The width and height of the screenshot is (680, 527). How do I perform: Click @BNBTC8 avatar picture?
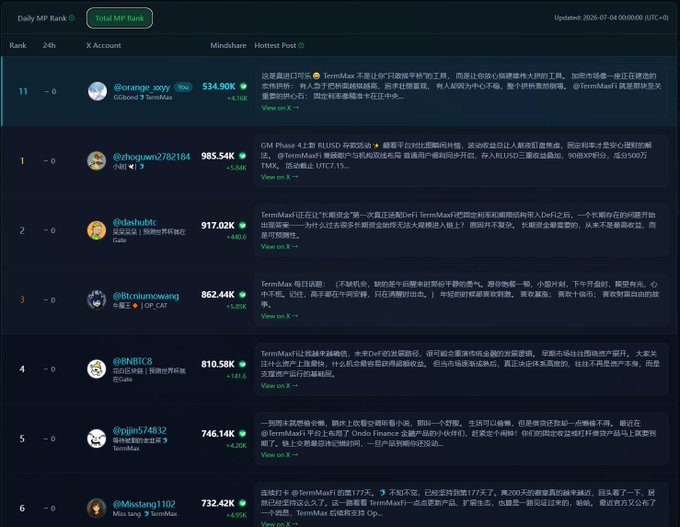pos(96,369)
